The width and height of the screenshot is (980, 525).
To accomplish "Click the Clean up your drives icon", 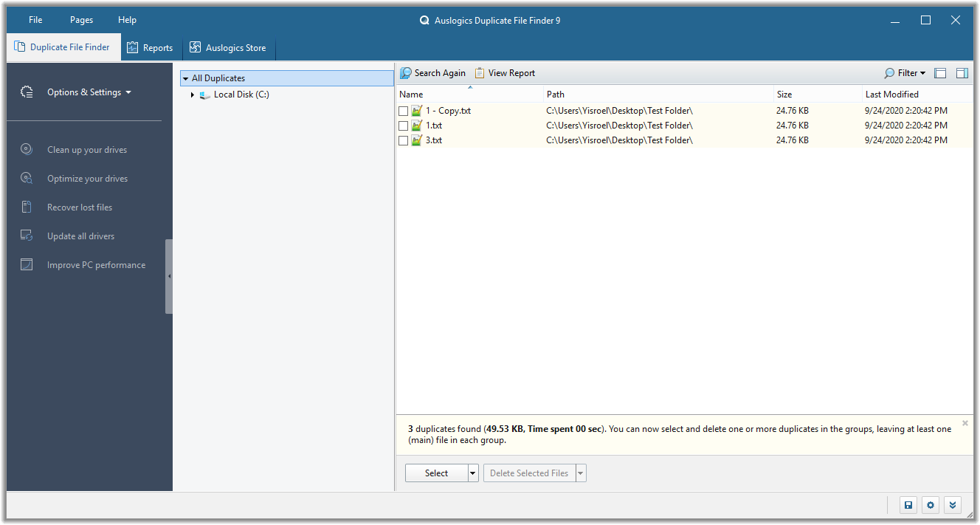I will click(27, 149).
